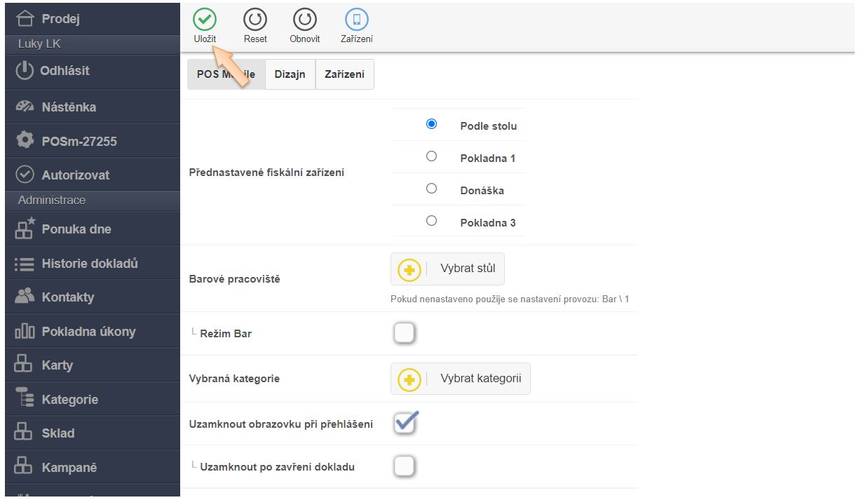
Task: Toggle Uzamknout po zavření dokladu checkbox
Action: [405, 466]
